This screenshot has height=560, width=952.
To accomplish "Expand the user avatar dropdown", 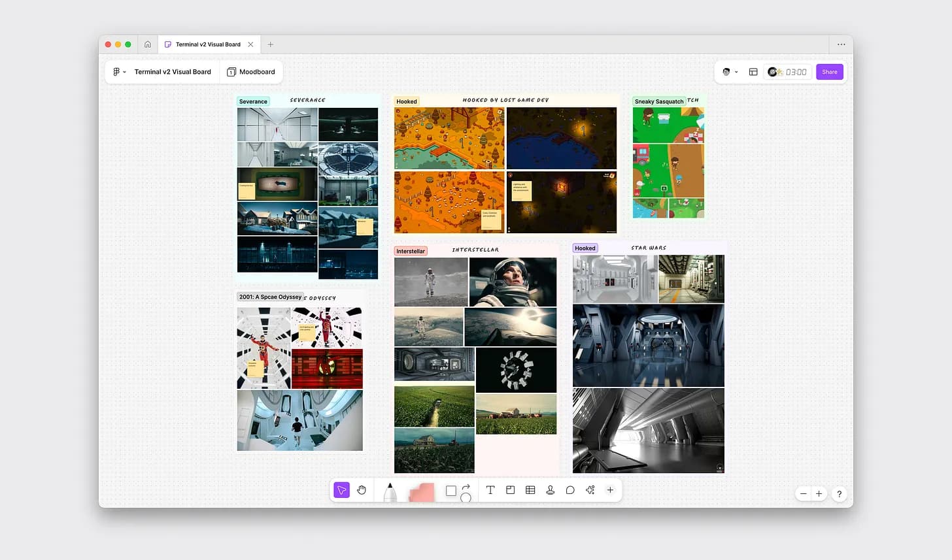I will pos(730,72).
